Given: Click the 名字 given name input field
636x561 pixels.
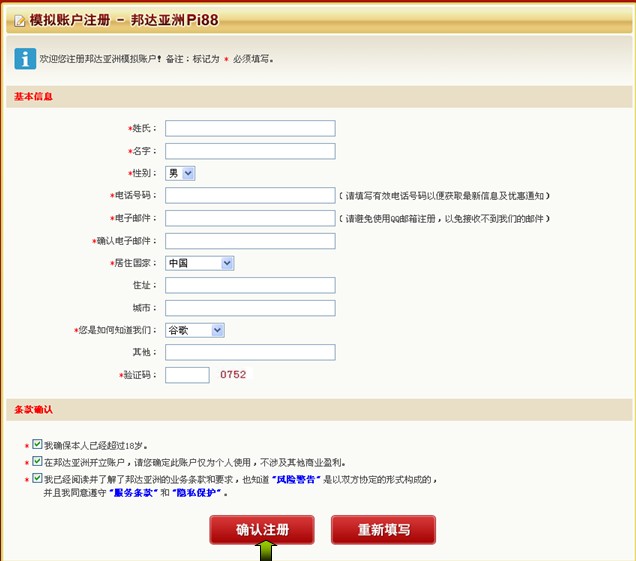Looking at the screenshot, I should tap(250, 151).
